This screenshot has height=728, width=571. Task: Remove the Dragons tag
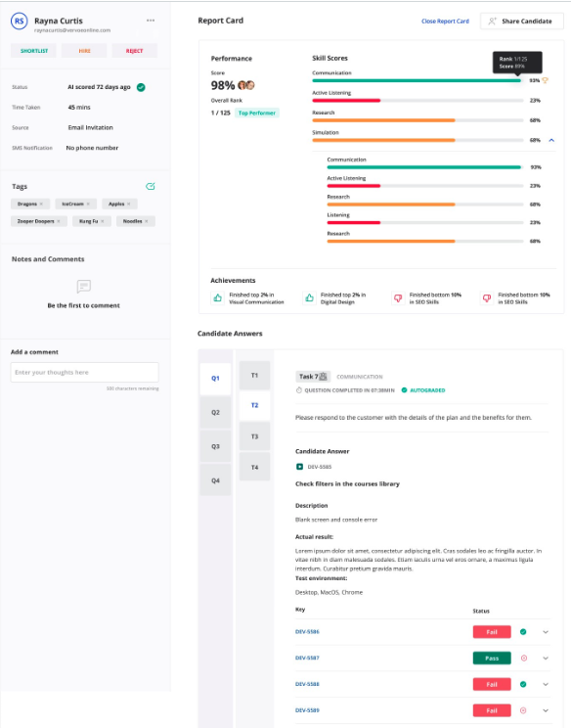pos(41,204)
